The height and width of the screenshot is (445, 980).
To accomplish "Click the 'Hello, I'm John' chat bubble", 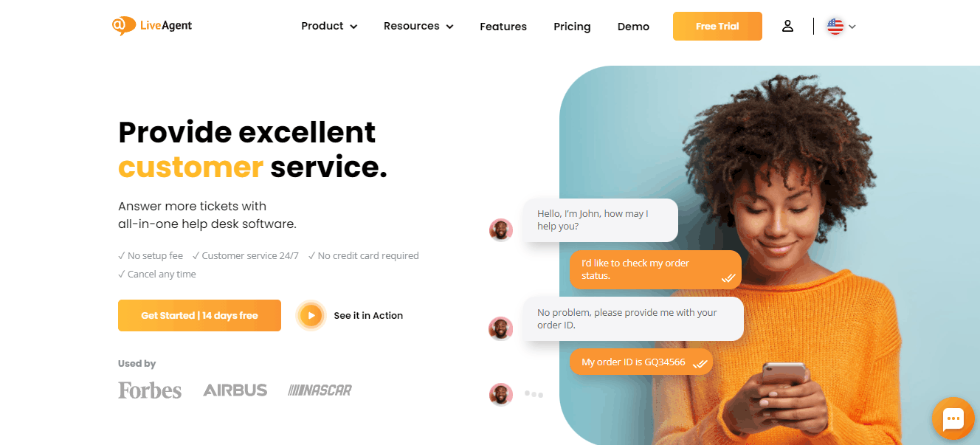I will [x=601, y=220].
